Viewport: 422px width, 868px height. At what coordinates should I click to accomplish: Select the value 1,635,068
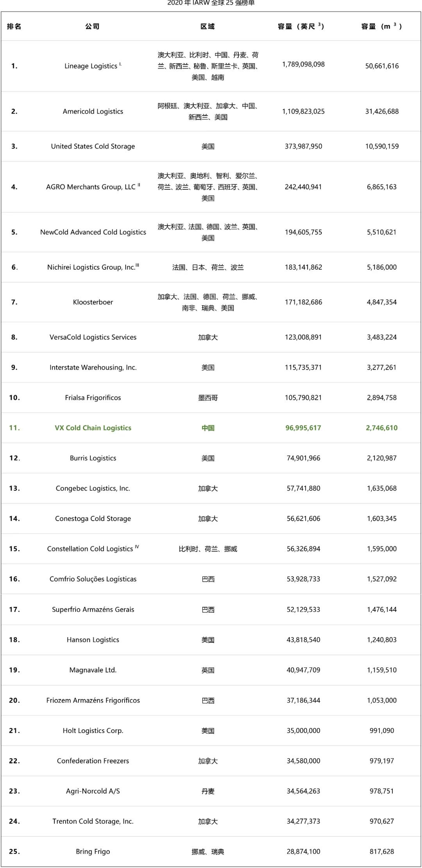382,488
